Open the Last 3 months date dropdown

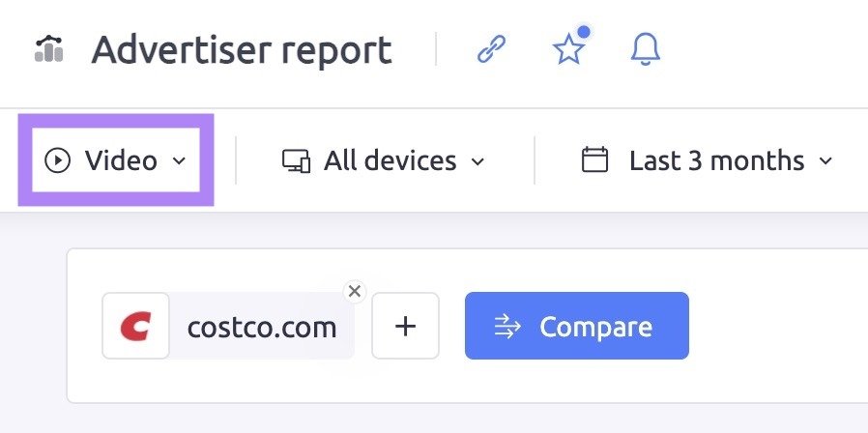(x=708, y=160)
